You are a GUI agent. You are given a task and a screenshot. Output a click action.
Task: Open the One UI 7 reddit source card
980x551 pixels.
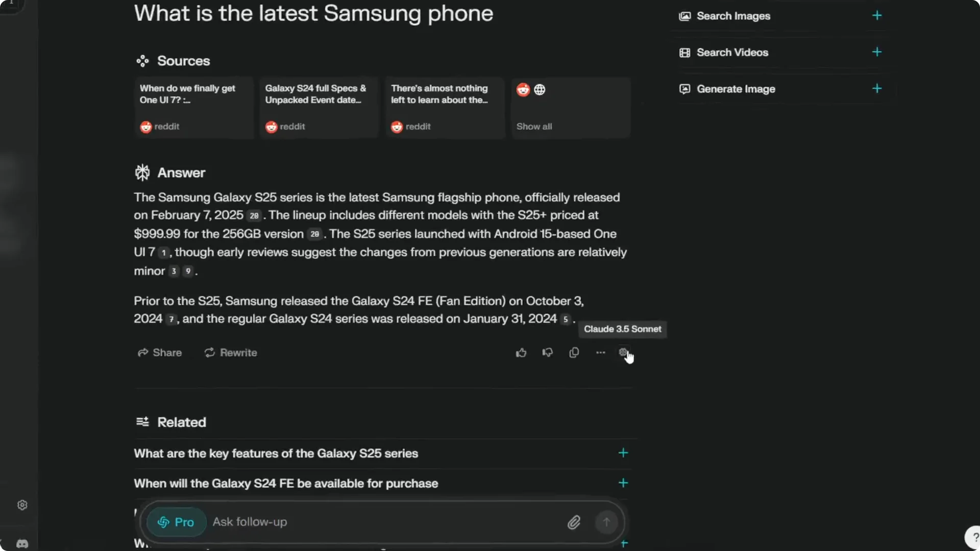pyautogui.click(x=193, y=108)
